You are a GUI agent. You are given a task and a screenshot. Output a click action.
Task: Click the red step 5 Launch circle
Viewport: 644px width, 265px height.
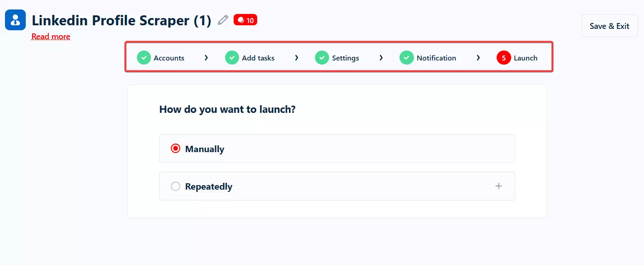pyautogui.click(x=503, y=58)
